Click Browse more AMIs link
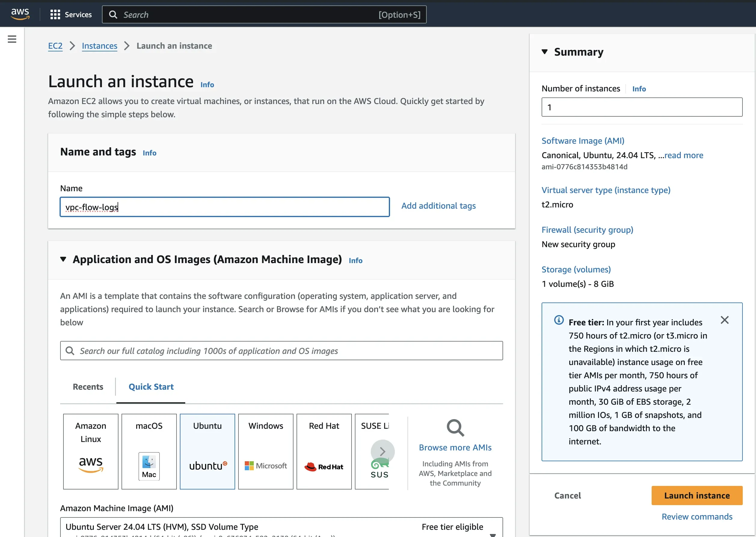Viewport: 756px width, 537px height. point(455,447)
